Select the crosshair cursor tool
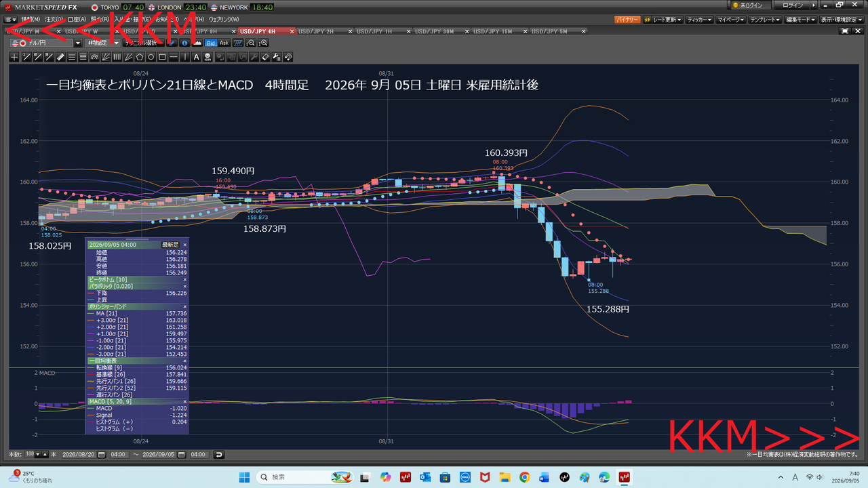This screenshot has width=868, height=488. pos(14,57)
